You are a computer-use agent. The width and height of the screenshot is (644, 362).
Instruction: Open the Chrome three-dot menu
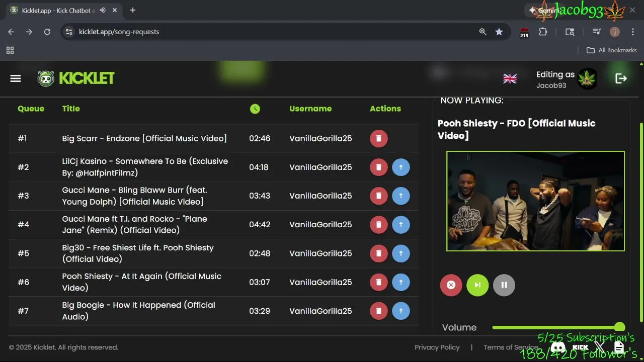point(632,32)
